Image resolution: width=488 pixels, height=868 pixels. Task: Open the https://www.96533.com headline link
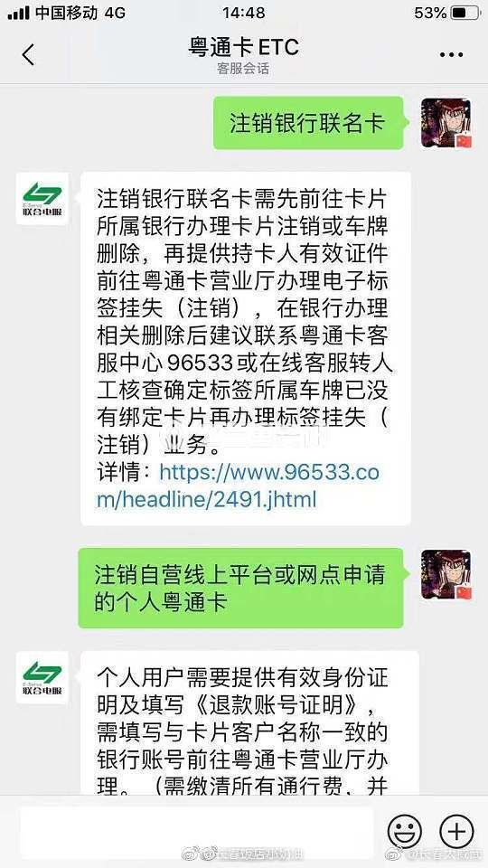(x=239, y=486)
